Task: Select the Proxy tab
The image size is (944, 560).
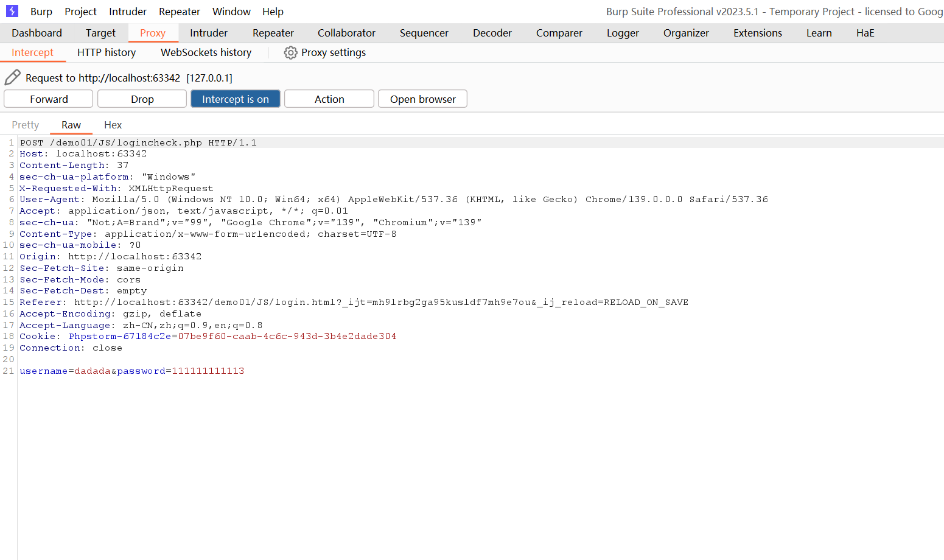Action: click(153, 33)
